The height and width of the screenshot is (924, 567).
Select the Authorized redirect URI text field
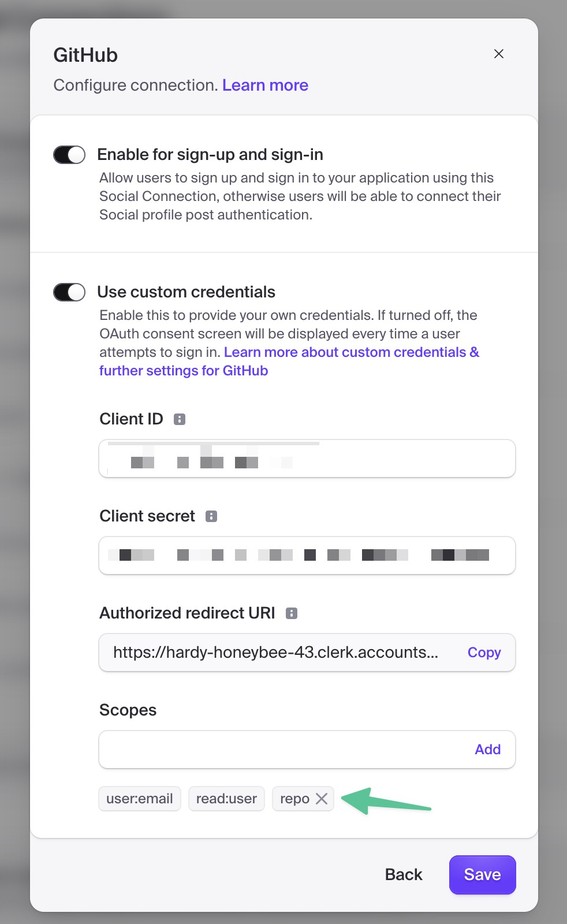coord(277,653)
